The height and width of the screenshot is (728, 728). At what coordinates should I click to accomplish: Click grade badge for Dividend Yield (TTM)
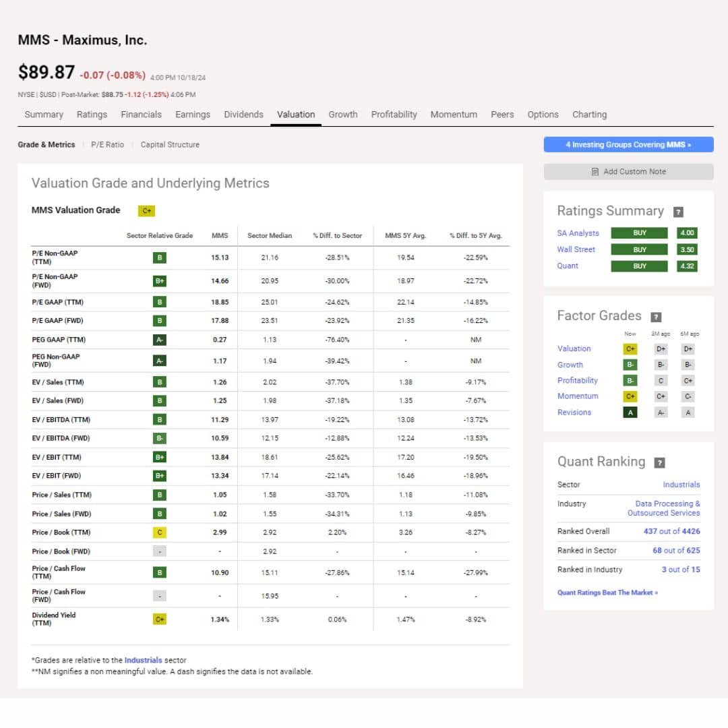[x=159, y=619]
